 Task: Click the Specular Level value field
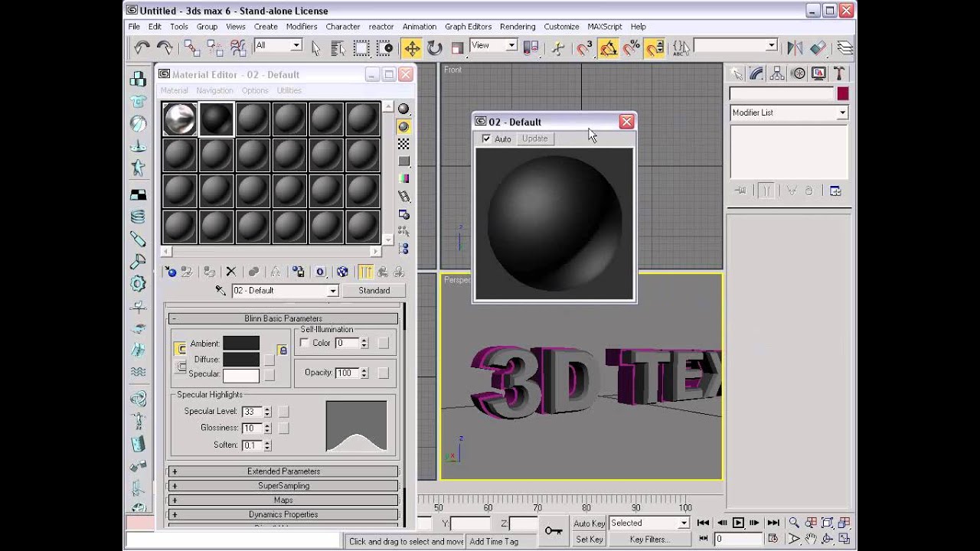pos(252,412)
